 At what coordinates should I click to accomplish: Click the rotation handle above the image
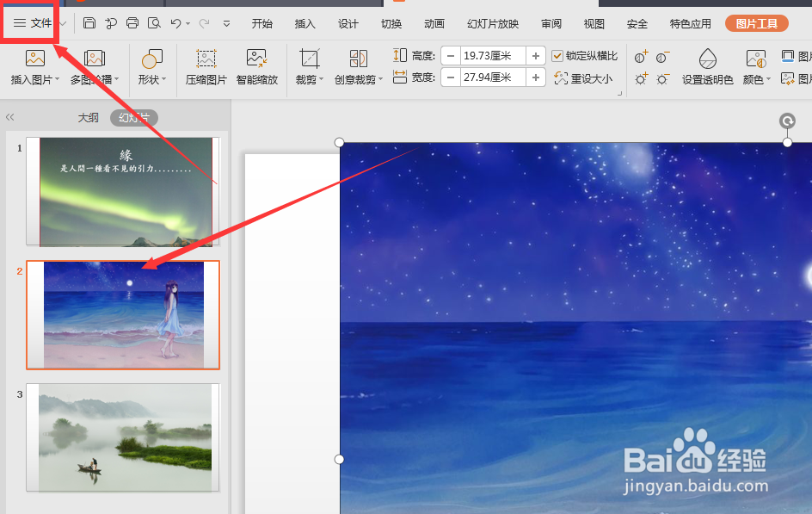787,121
